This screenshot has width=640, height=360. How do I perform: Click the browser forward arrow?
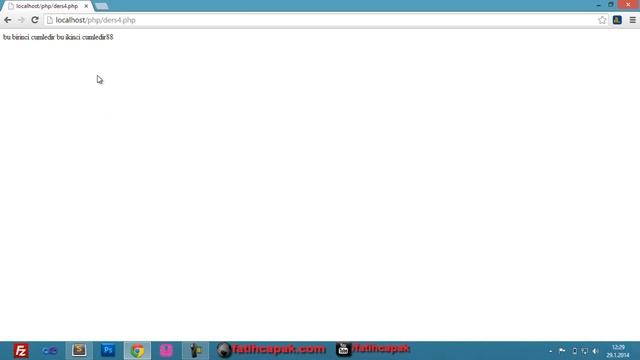[21, 20]
